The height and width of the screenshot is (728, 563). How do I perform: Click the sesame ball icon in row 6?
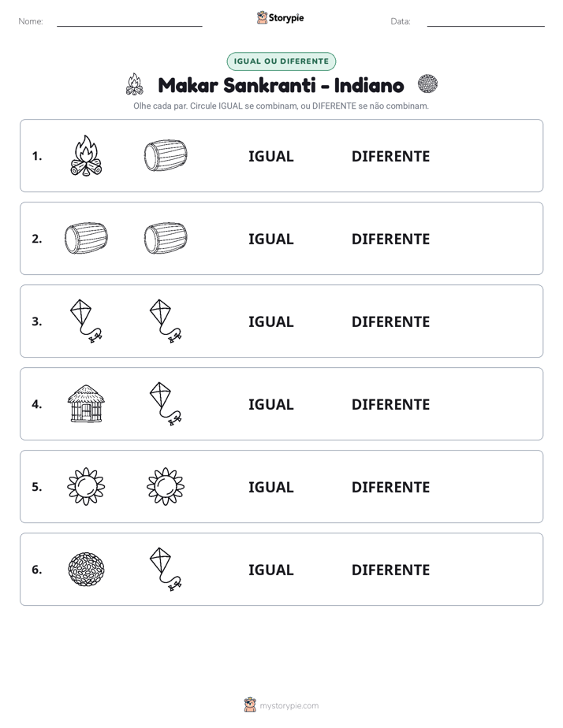point(86,569)
